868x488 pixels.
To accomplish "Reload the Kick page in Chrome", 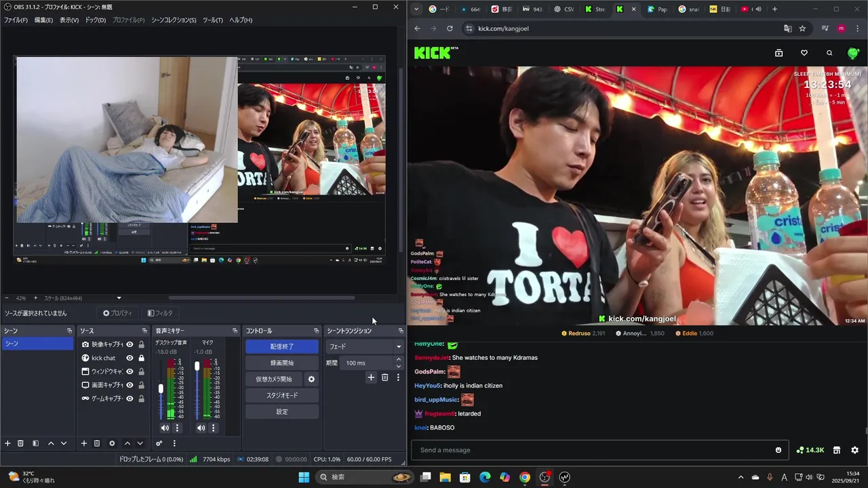I will click(450, 28).
